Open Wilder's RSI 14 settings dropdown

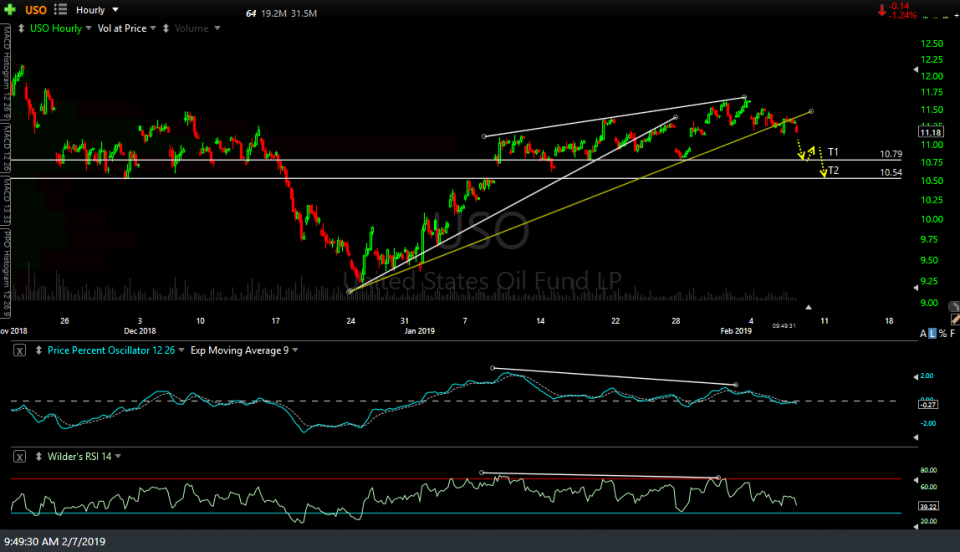(x=119, y=457)
